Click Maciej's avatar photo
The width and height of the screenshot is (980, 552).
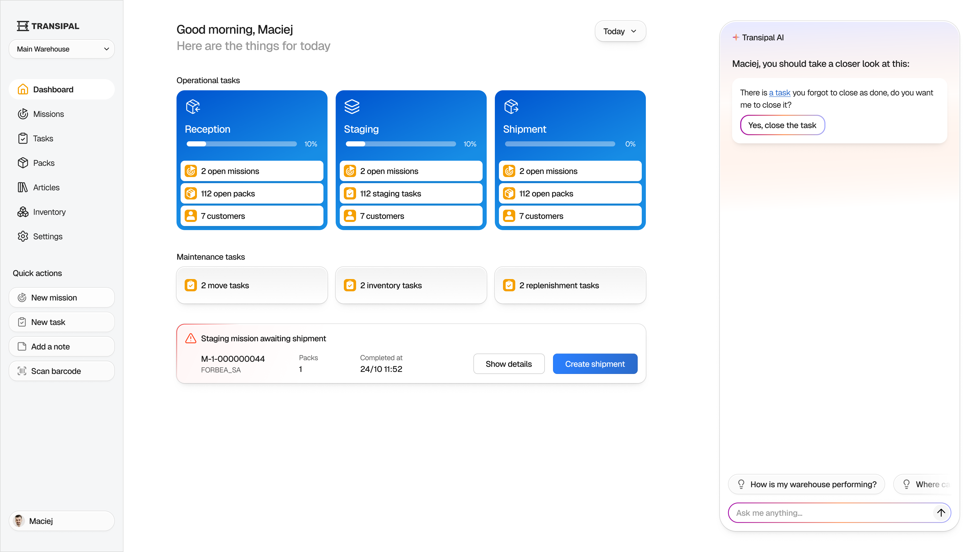[x=19, y=521]
